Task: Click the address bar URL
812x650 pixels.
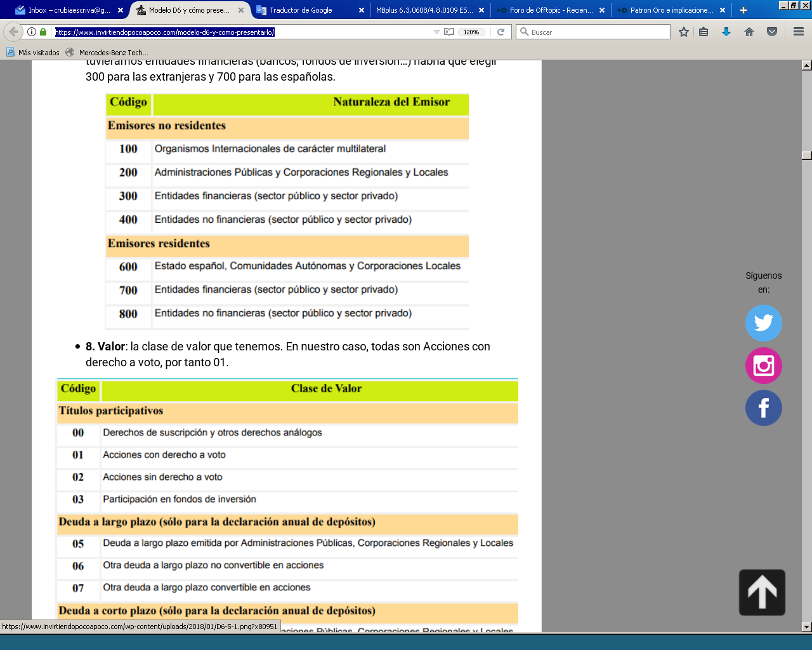Action: [165, 32]
